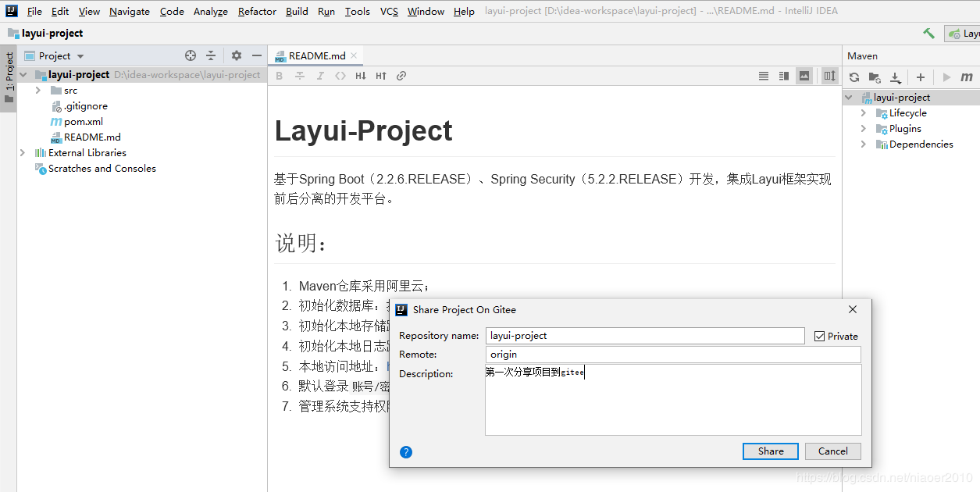Click the Remote input field
The image size is (980, 492).
pos(673,355)
